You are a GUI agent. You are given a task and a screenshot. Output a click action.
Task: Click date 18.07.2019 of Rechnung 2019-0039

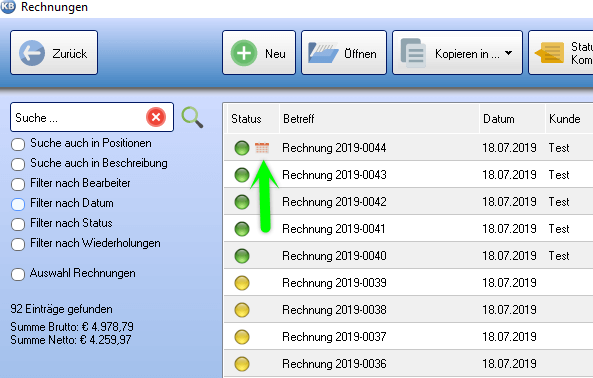coord(509,283)
